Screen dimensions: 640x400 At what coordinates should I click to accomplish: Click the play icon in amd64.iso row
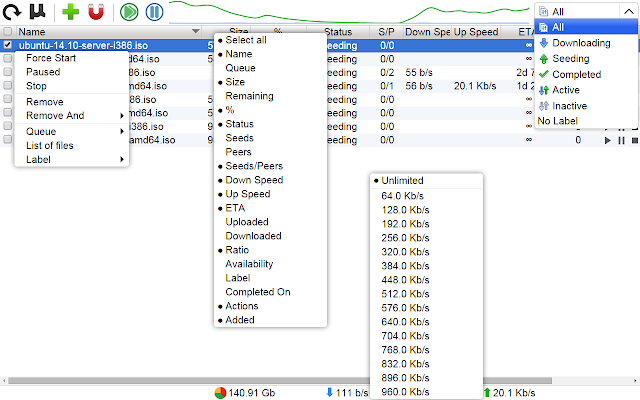607,140
